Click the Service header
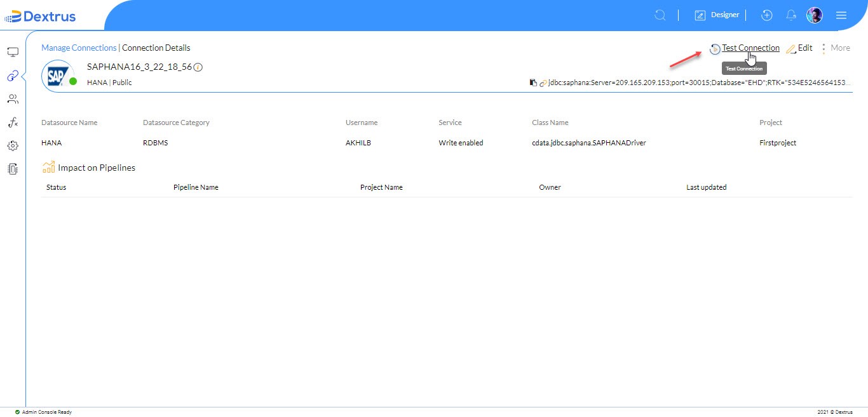This screenshot has width=868, height=417. pos(450,122)
